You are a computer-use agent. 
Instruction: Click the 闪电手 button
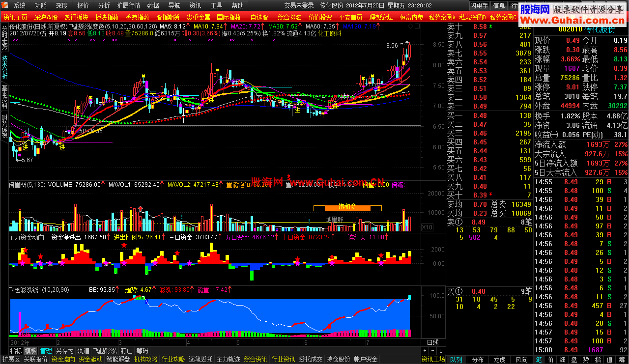[x=479, y=6]
